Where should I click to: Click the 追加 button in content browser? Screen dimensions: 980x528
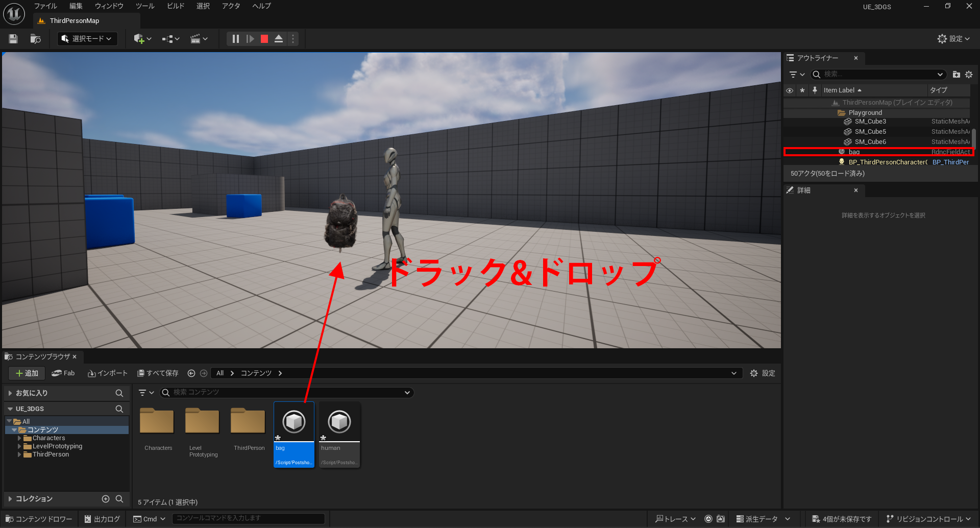pos(27,373)
